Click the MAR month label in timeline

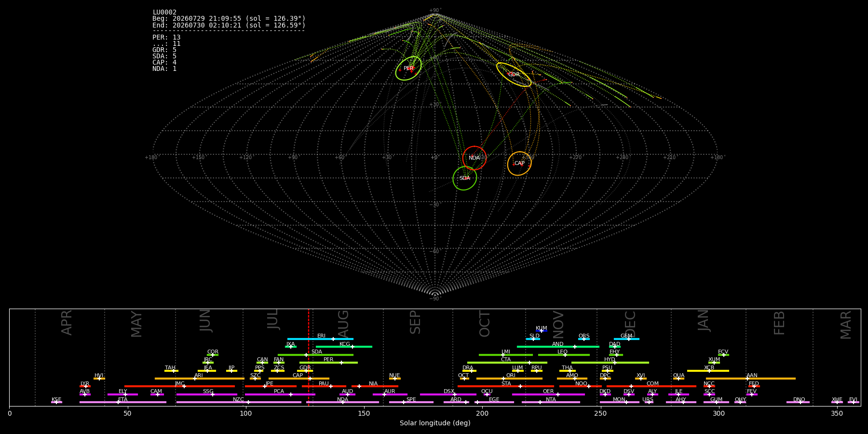click(x=846, y=325)
